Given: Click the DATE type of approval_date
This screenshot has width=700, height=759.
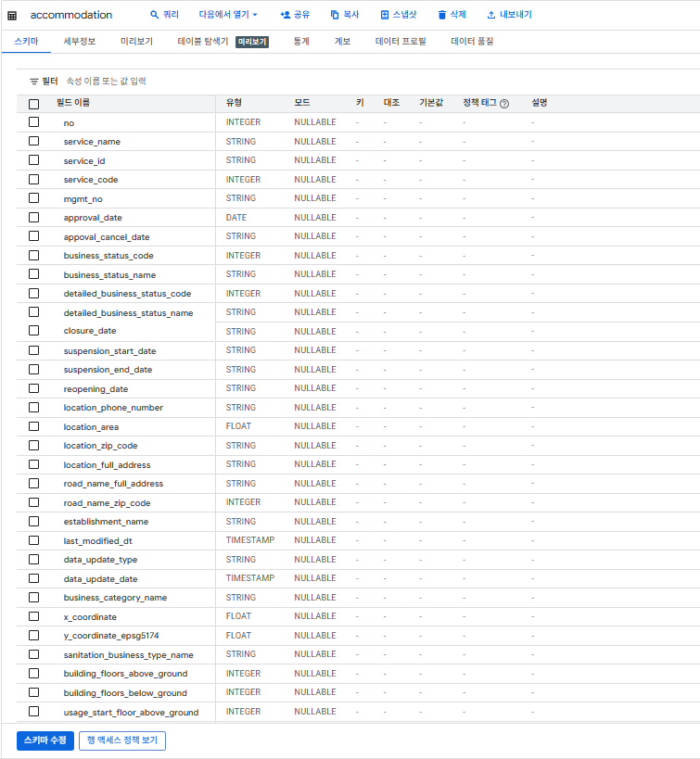Looking at the screenshot, I should (235, 218).
